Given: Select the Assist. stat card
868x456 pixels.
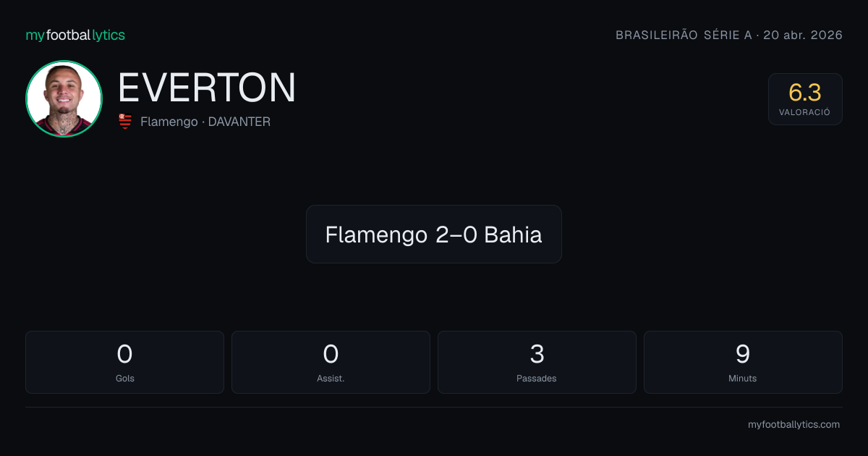Looking at the screenshot, I should pos(331,362).
